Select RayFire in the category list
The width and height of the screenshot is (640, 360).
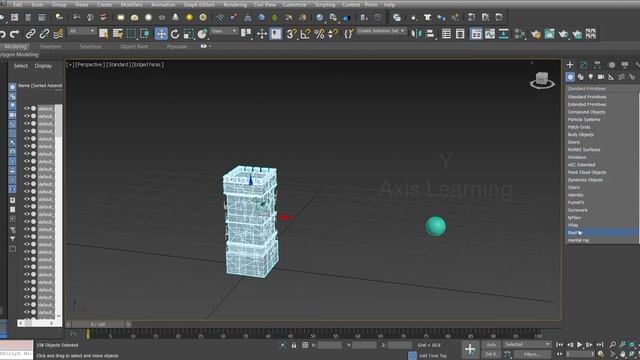click(602, 233)
